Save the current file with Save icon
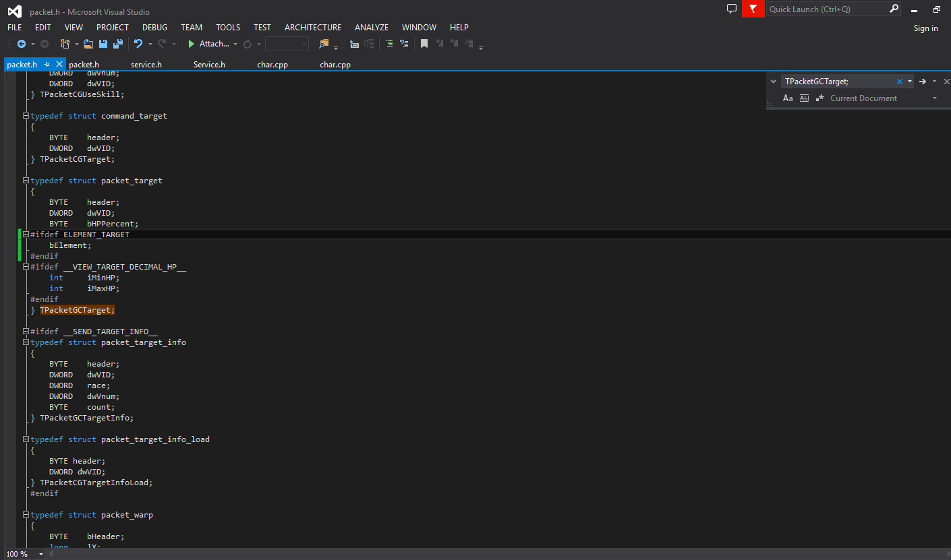Screen dimensions: 951x560 coord(103,44)
